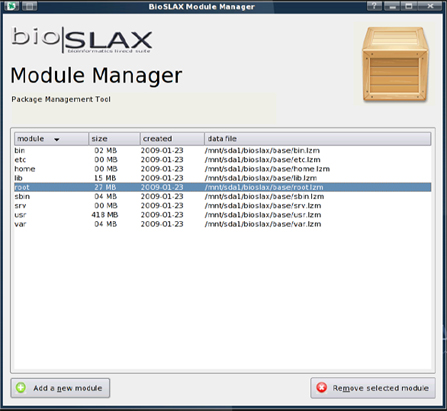This screenshot has height=411, width=447.
Task: Click path /mnt/sda1/bioslax/base/var.lzm
Action: (263, 224)
